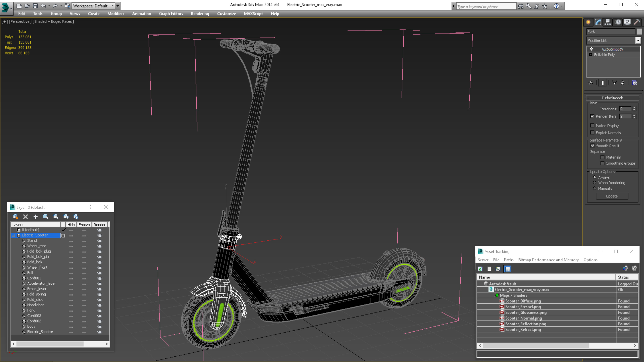This screenshot has width=644, height=362.
Task: Toggle TurboSmooth modifier lightbulb visibility
Action: coord(591,49)
